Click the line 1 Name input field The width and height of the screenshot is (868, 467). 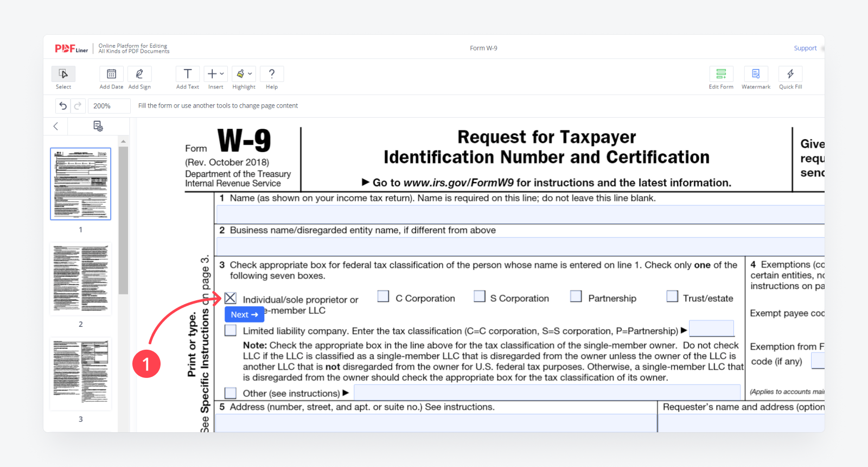click(x=520, y=214)
